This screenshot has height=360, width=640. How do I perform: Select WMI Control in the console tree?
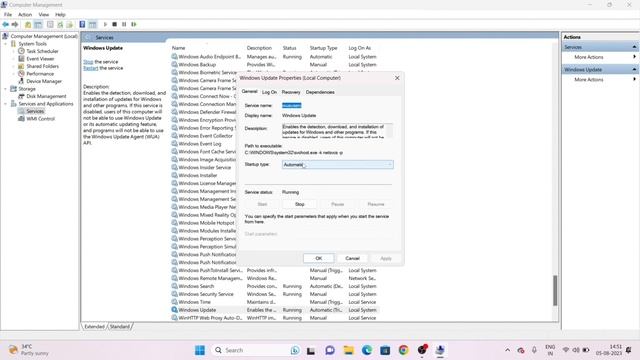click(x=40, y=119)
